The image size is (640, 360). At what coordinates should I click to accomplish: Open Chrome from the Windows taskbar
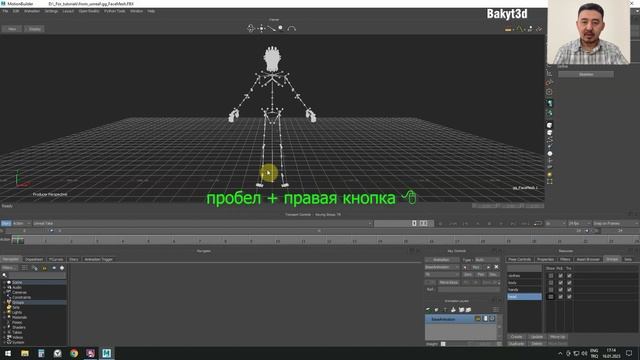[x=74, y=353]
